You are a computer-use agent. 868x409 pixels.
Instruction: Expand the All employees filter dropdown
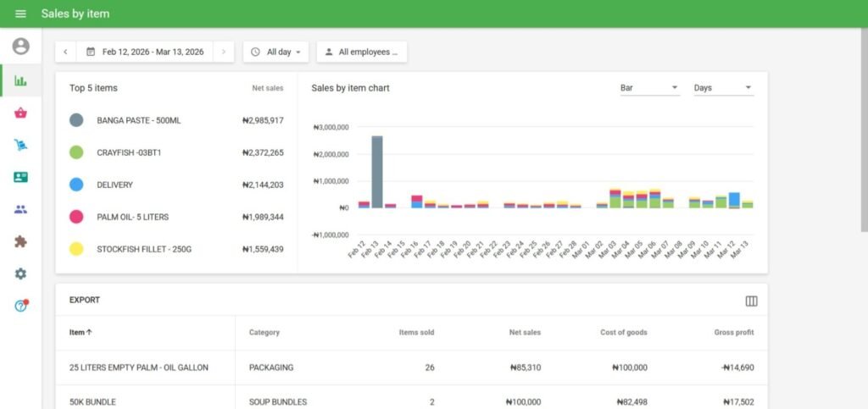coord(362,52)
